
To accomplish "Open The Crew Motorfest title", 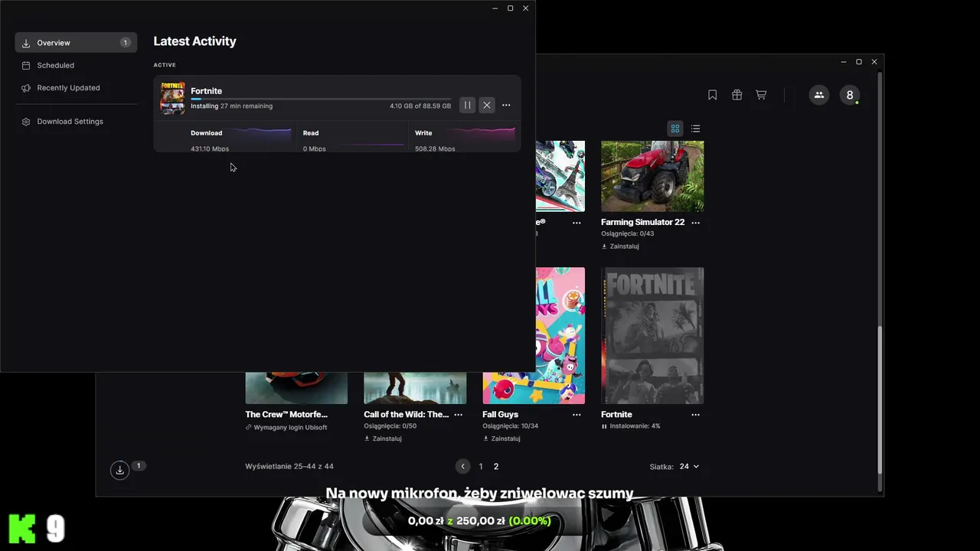I will pos(286,414).
